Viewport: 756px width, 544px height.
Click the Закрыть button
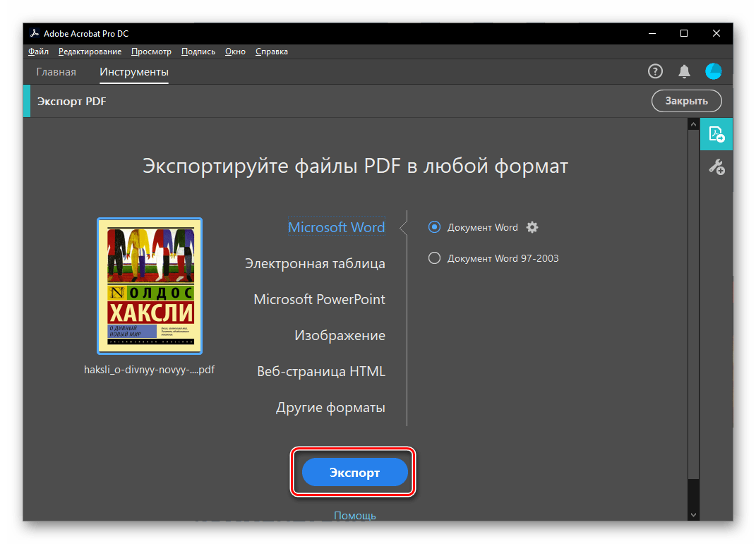pyautogui.click(x=687, y=101)
